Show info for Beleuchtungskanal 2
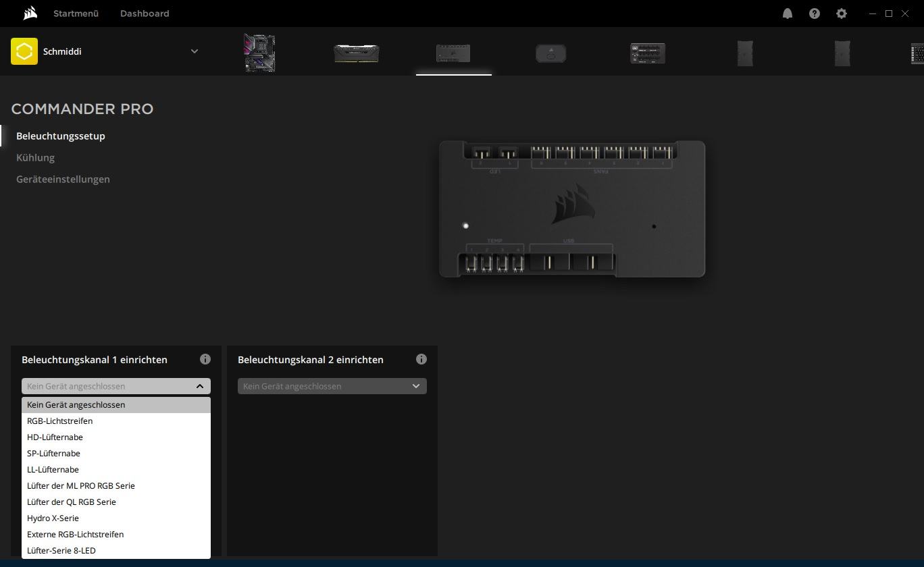 point(421,359)
